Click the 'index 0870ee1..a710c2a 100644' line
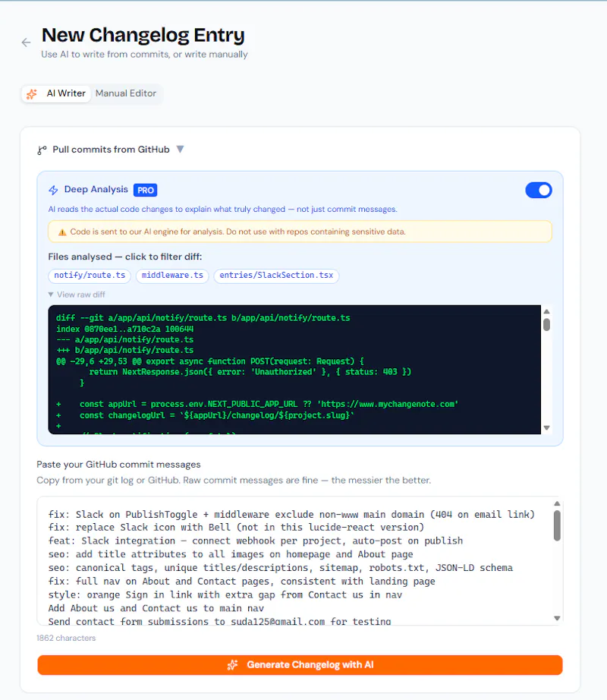The width and height of the screenshot is (607, 700). (125, 329)
